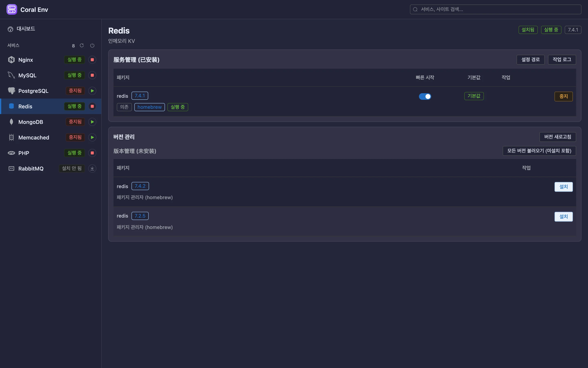Click 모든 버전 불러오기 (미설치 포함)
The image size is (588, 368).
tap(539, 151)
